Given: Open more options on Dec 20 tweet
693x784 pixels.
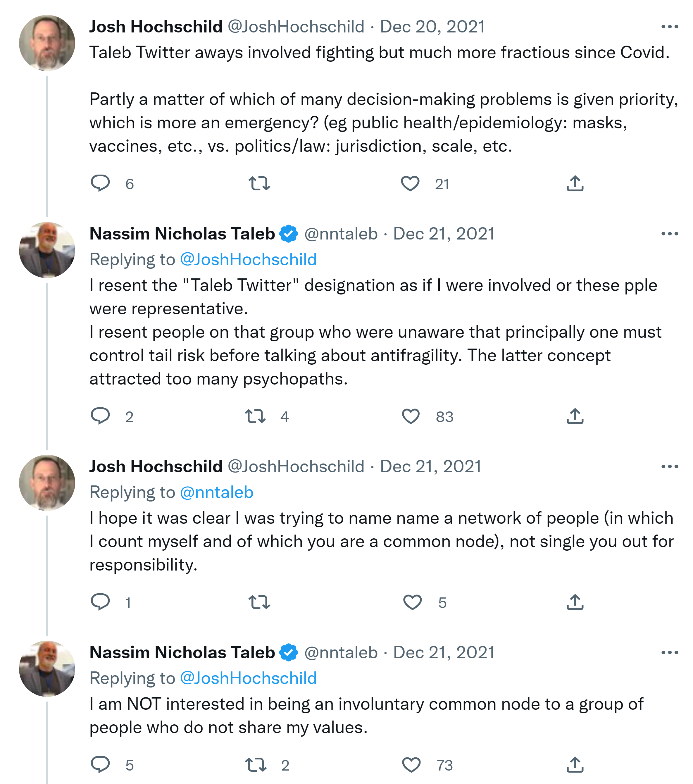Looking at the screenshot, I should click(x=670, y=27).
